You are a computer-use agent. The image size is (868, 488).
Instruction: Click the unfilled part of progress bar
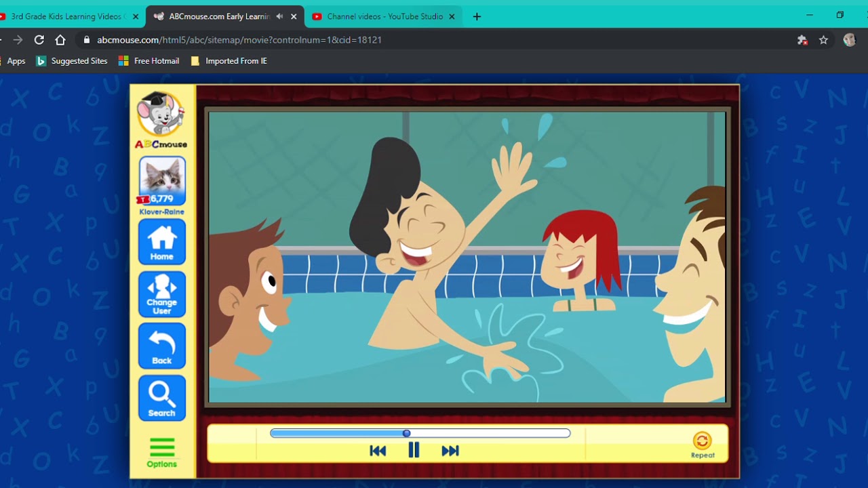pyautogui.click(x=490, y=433)
